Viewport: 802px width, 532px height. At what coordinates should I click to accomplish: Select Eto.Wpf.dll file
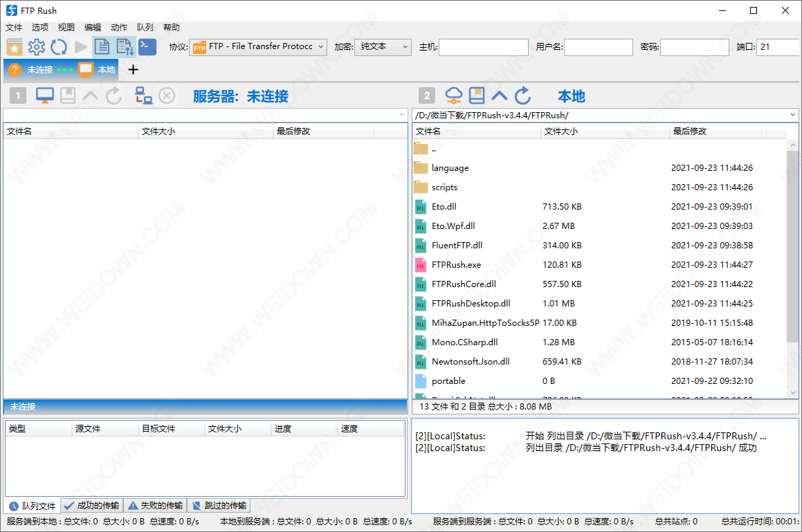tap(599, 226)
